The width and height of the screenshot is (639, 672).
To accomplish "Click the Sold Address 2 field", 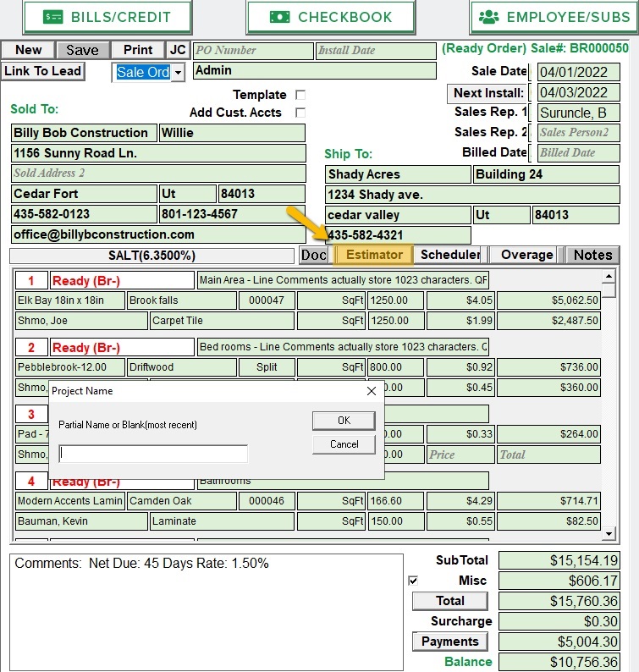I will 158,174.
